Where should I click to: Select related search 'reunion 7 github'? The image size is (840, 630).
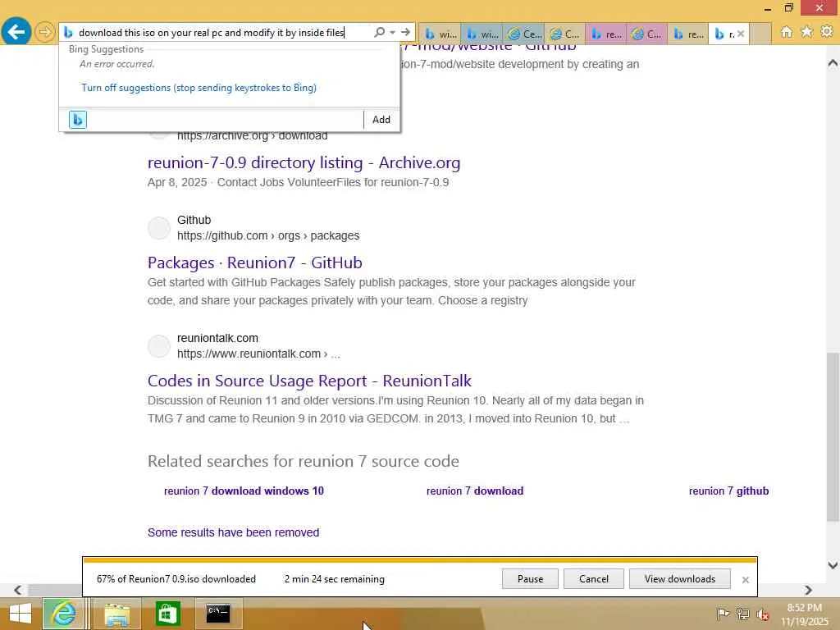pyautogui.click(x=728, y=491)
